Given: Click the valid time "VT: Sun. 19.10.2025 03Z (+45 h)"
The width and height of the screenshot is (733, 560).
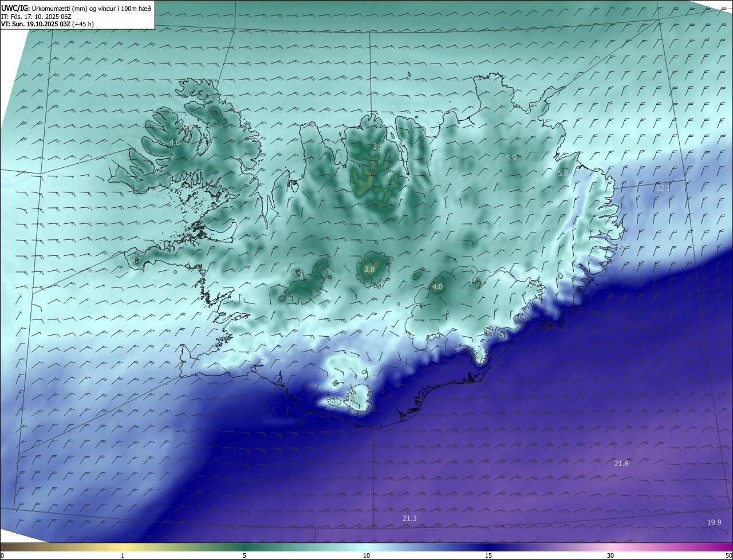Looking at the screenshot, I should [48, 24].
